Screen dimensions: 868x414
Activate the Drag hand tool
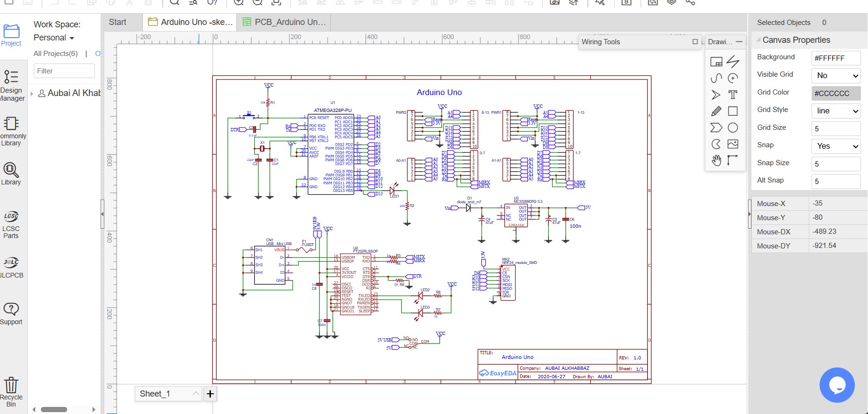point(716,160)
